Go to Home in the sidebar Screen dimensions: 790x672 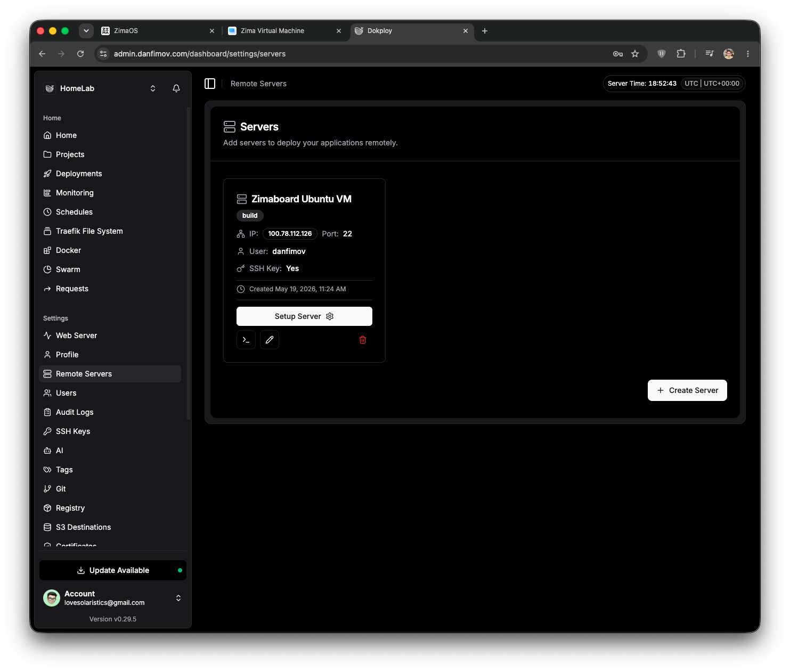[x=110, y=135]
